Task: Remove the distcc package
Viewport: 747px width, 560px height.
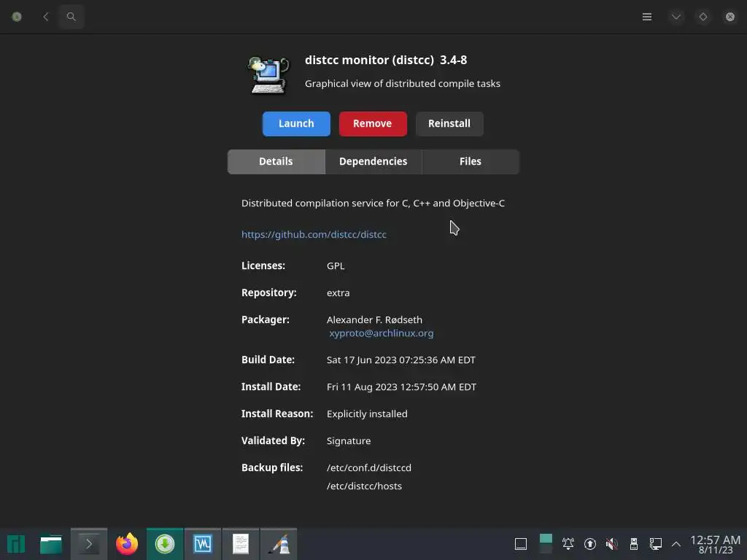Action: pyautogui.click(x=373, y=124)
